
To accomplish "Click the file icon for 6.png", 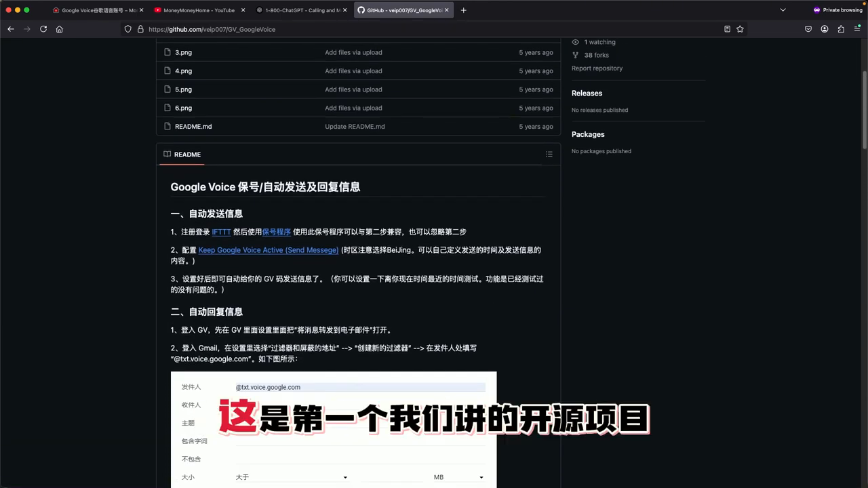I will pyautogui.click(x=167, y=108).
